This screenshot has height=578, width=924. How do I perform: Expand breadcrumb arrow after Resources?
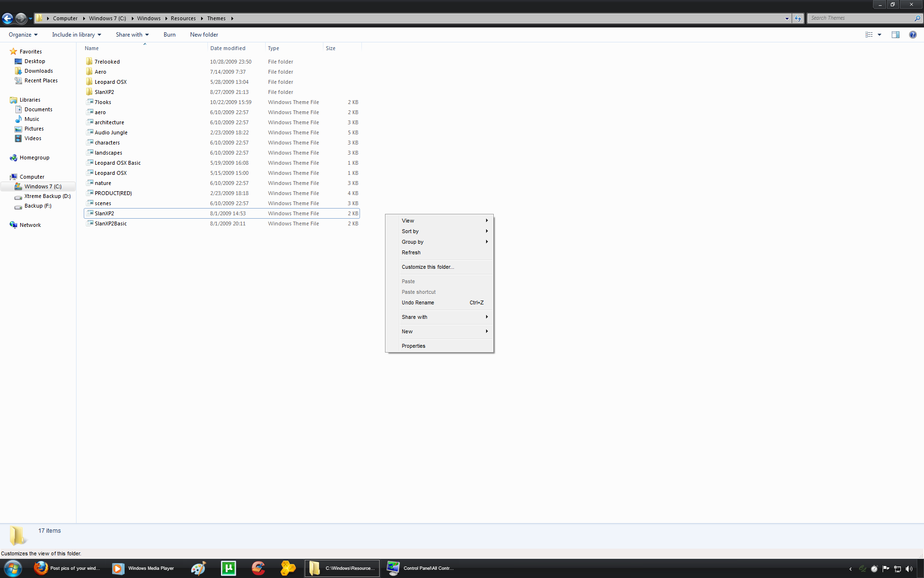click(x=202, y=18)
